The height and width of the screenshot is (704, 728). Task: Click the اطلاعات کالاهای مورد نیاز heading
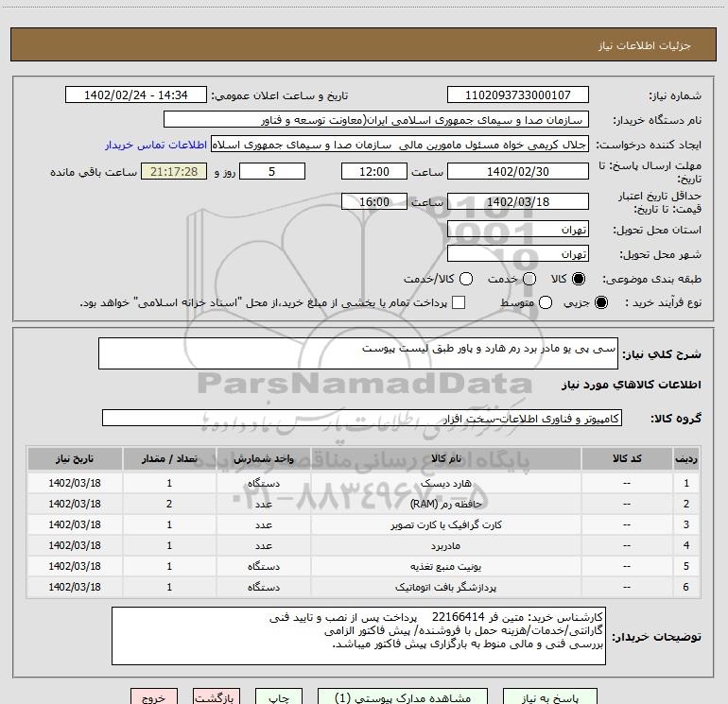[x=631, y=385]
